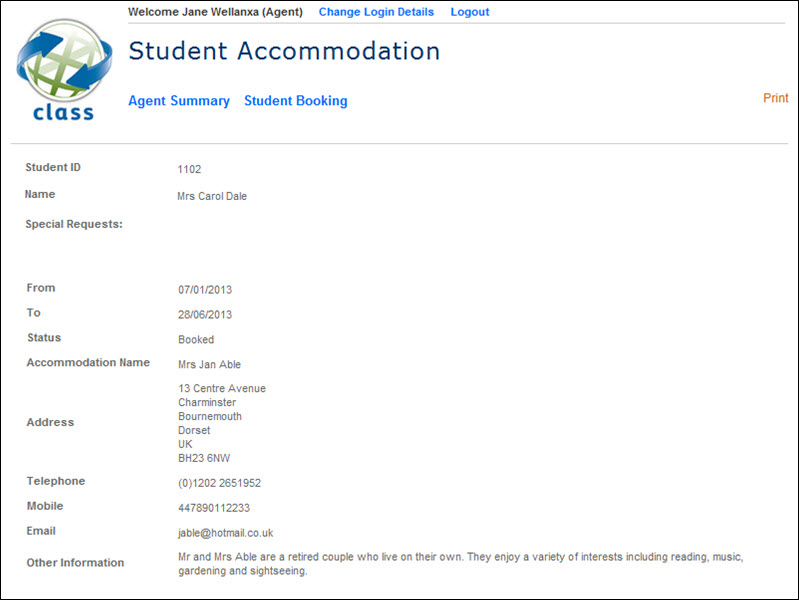
Task: Open the Agent Summary tab
Action: (179, 101)
